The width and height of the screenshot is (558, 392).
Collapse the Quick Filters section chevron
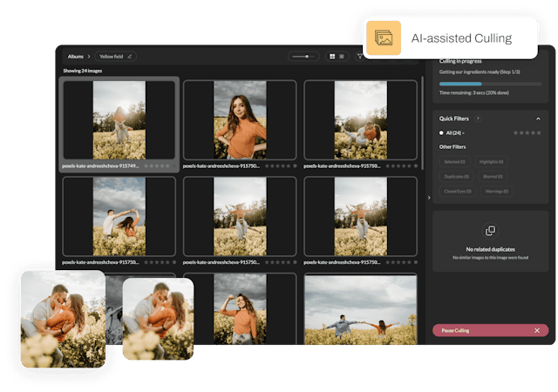pos(538,118)
